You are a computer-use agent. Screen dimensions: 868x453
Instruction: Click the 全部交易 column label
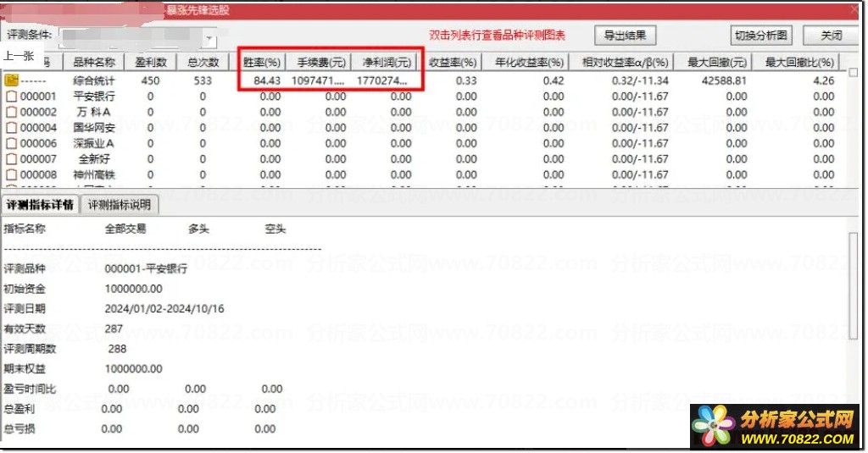(x=125, y=229)
